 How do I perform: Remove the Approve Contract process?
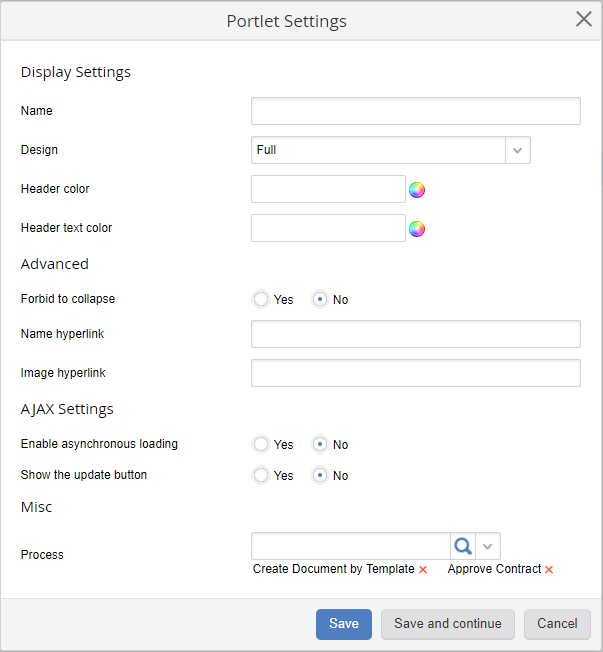coord(549,570)
